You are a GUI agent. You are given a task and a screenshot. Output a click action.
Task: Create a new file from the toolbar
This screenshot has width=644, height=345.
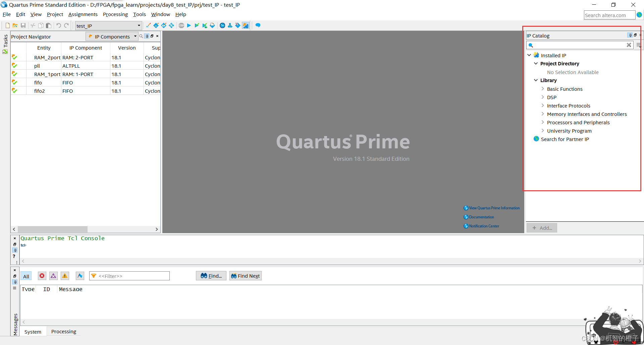(x=8, y=25)
